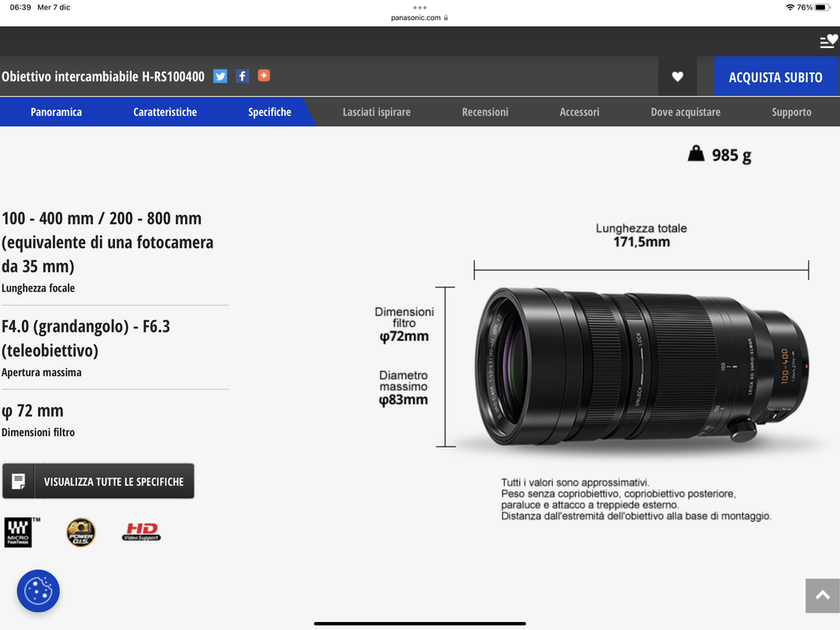Add lens to favorites with heart icon
Screen dimensions: 840x630
click(678, 76)
